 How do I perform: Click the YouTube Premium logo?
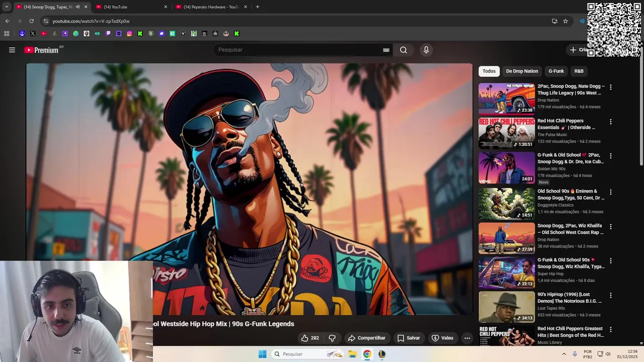click(x=41, y=50)
